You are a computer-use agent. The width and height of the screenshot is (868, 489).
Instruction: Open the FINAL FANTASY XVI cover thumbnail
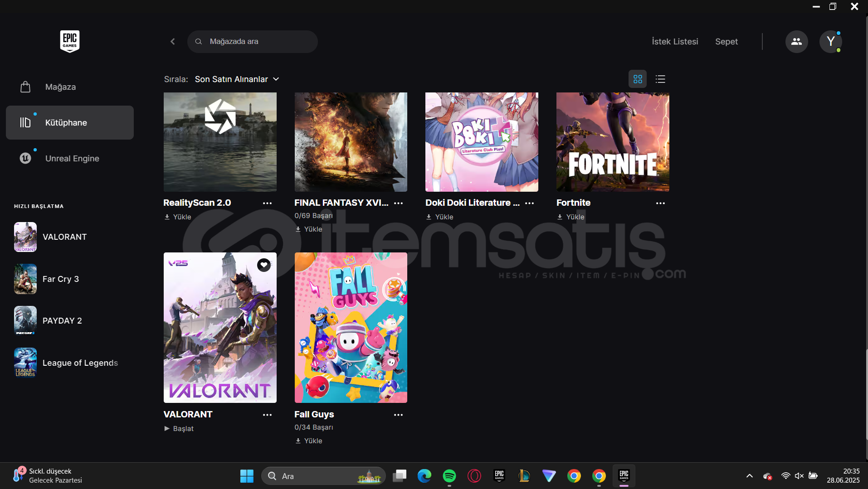[351, 142]
